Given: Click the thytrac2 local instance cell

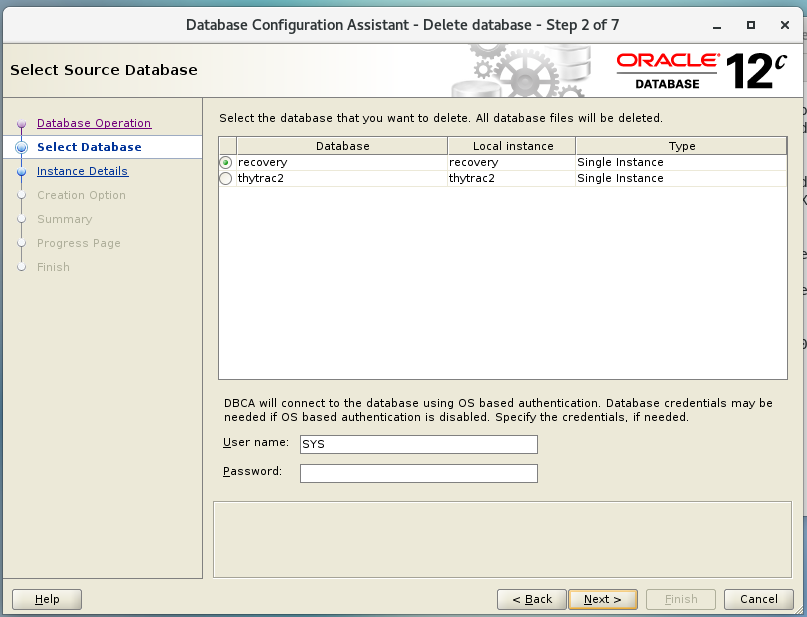Looking at the screenshot, I should (512, 178).
